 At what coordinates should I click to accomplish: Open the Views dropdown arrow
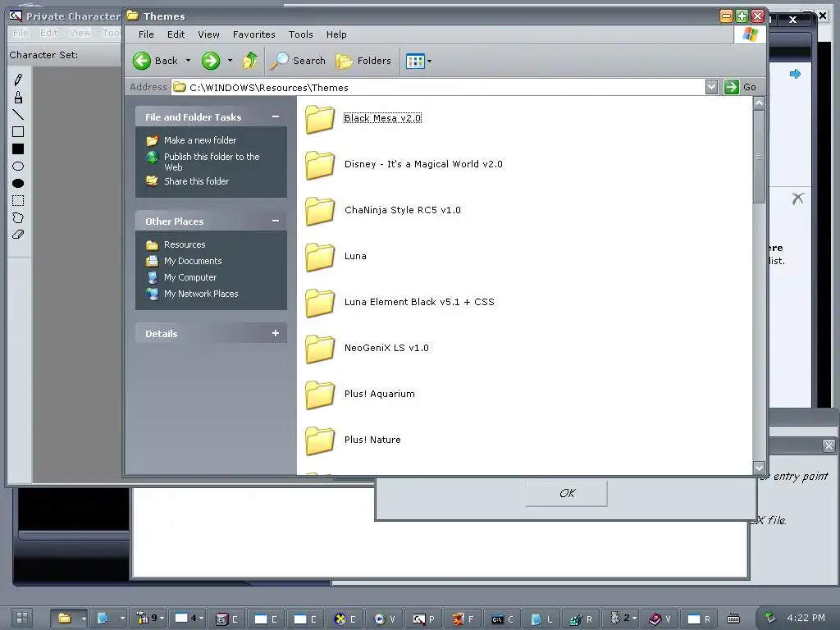coord(429,61)
